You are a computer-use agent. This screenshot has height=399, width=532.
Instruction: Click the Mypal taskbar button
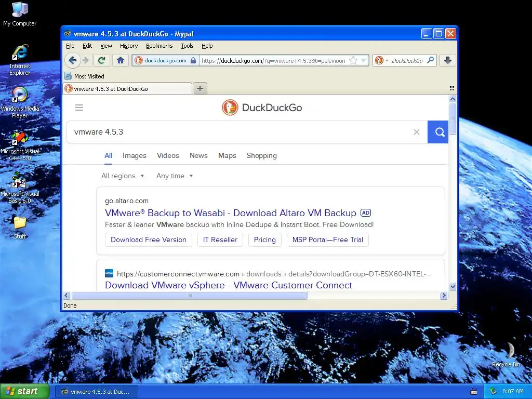pyautogui.click(x=96, y=392)
